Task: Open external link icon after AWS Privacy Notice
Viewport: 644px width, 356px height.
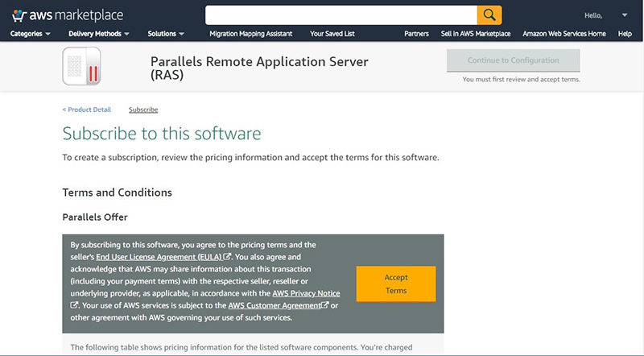Action: tap(74, 305)
